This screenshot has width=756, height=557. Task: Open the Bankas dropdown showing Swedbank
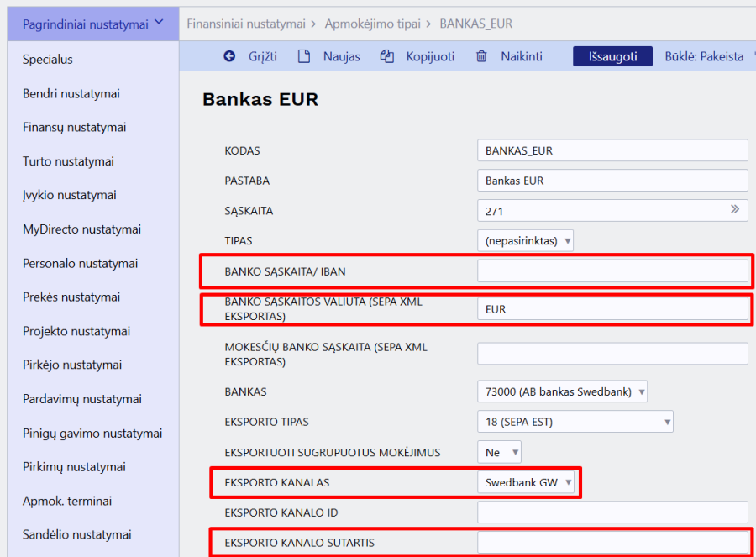click(562, 391)
